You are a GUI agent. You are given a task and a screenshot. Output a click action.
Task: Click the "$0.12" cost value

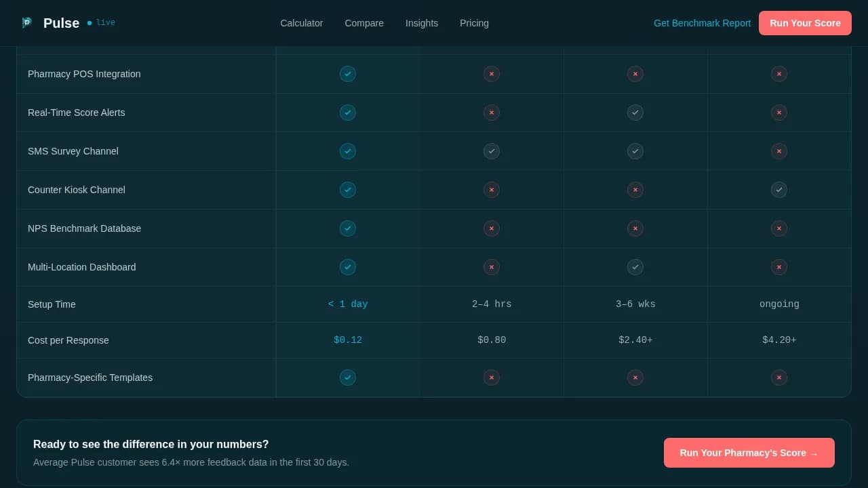(x=348, y=340)
